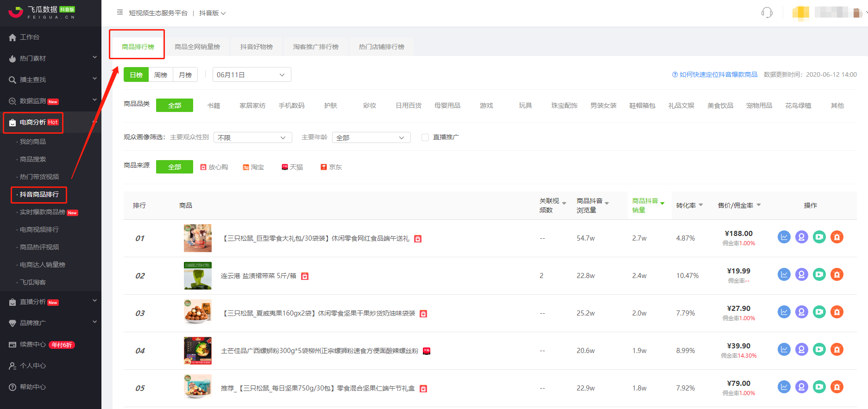Select the 周榜 ranking period
This screenshot has height=409, width=868.
click(x=161, y=74)
